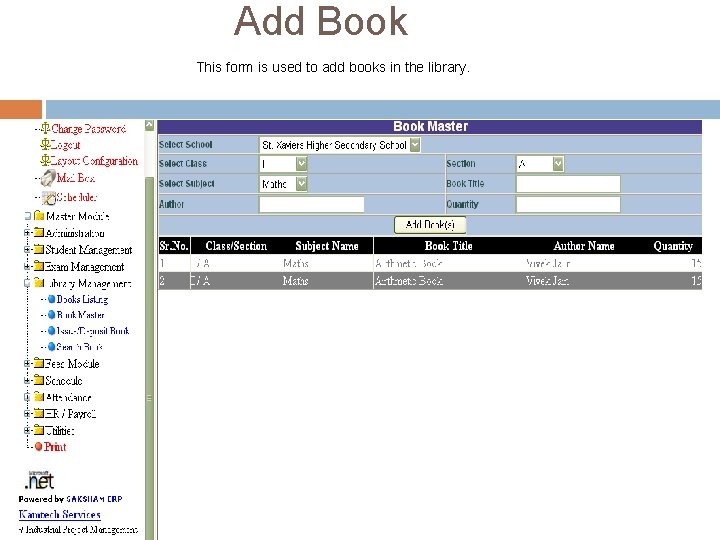This screenshot has width=720, height=540.
Task: Click the Book Title input field
Action: click(568, 184)
